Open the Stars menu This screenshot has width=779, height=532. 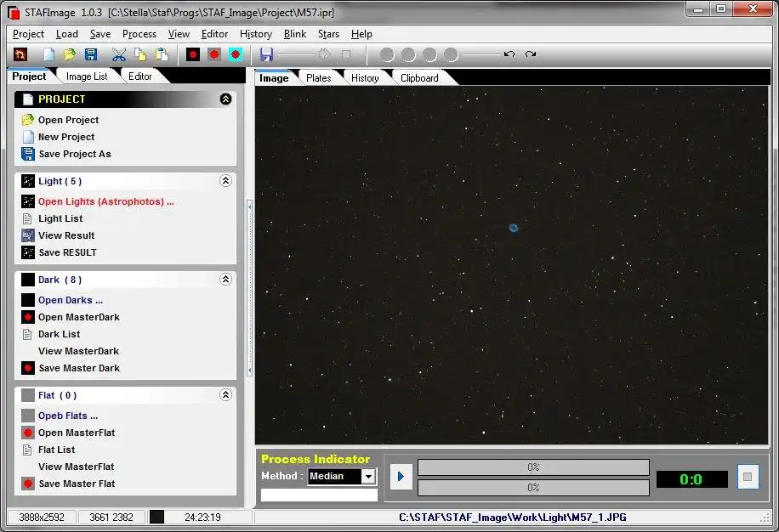pos(328,34)
